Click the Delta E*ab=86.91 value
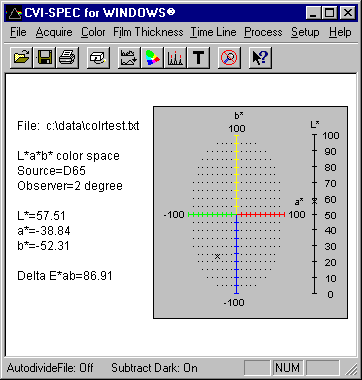The image size is (362, 380). 65,276
